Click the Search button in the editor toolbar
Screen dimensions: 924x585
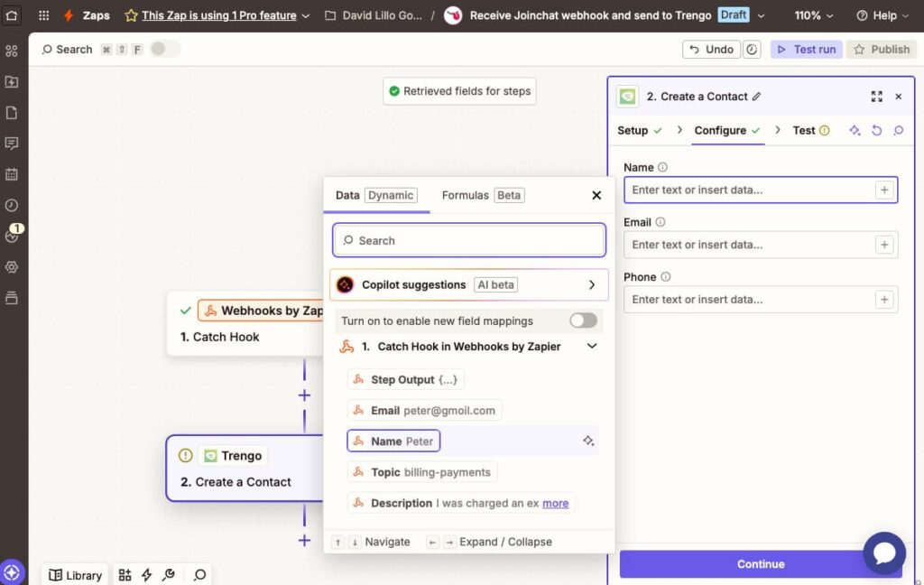pyautogui.click(x=67, y=50)
